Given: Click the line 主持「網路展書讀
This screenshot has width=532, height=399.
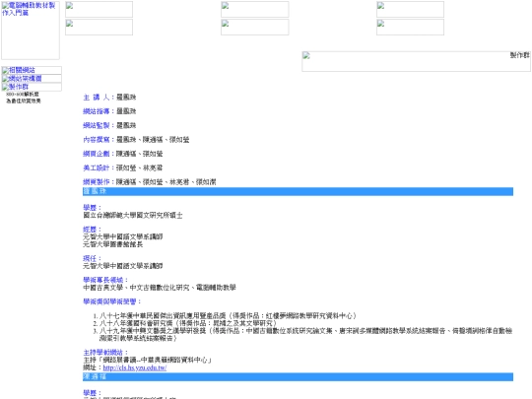Looking at the screenshot, I should coord(148,360).
